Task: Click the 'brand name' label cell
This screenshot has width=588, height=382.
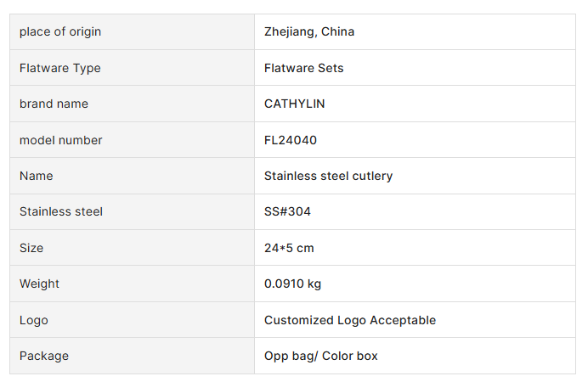Action: coord(54,104)
